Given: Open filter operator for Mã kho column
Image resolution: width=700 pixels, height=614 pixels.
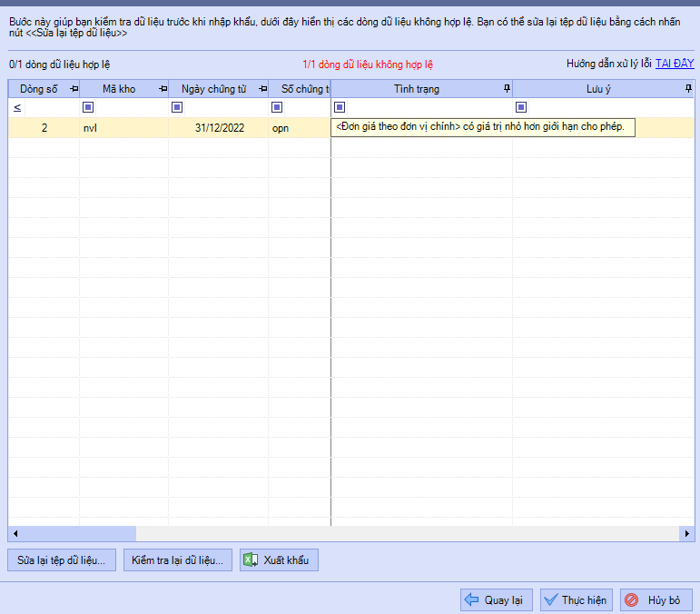Looking at the screenshot, I should point(88,107).
